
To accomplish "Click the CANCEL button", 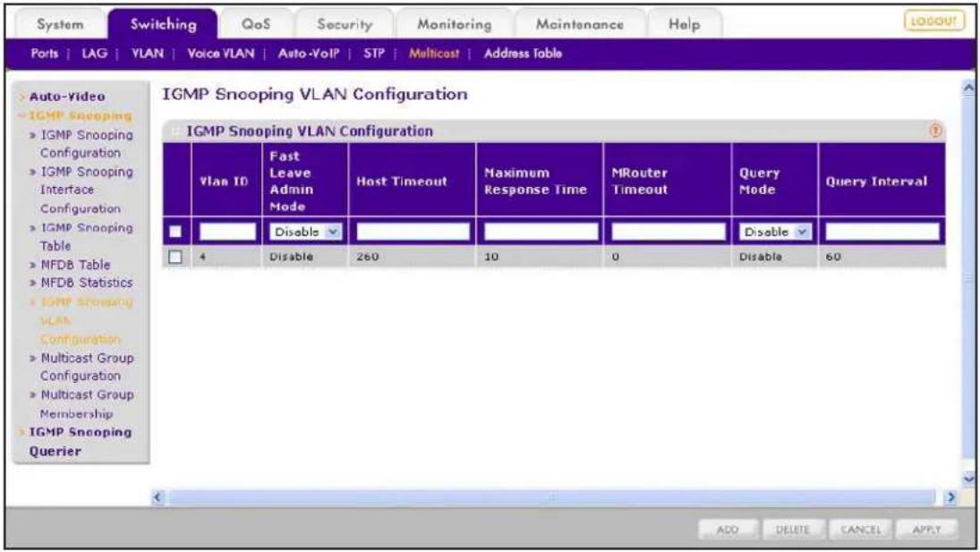I will (860, 530).
